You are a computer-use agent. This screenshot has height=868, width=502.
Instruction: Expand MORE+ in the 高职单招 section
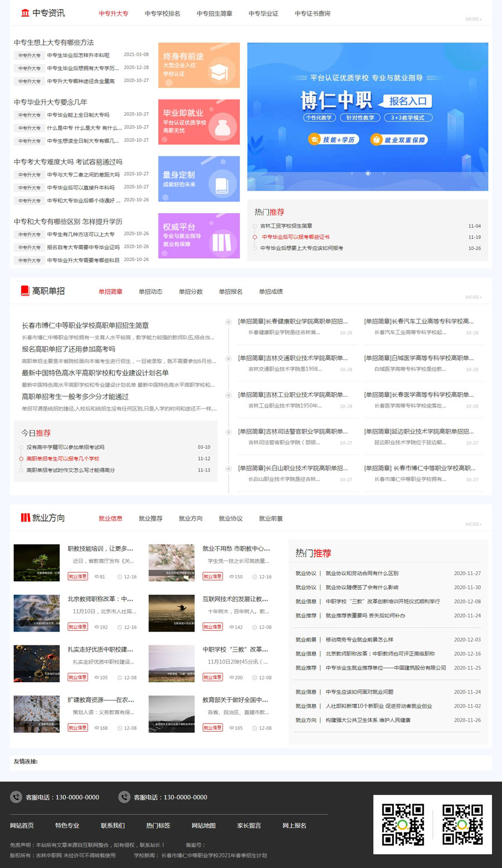(474, 297)
